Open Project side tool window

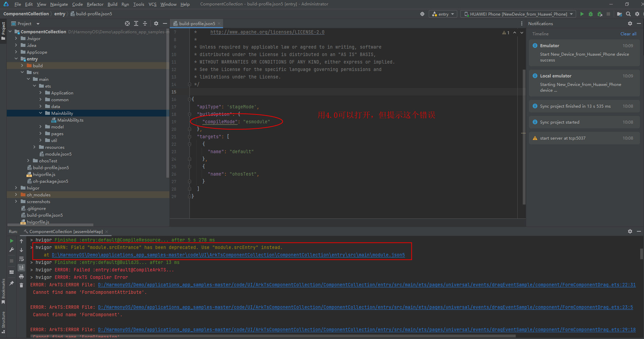pyautogui.click(x=3, y=31)
